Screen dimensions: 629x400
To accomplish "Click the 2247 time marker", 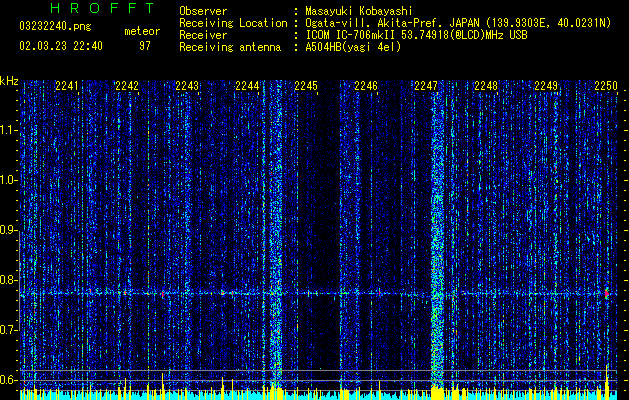I will (x=426, y=86).
